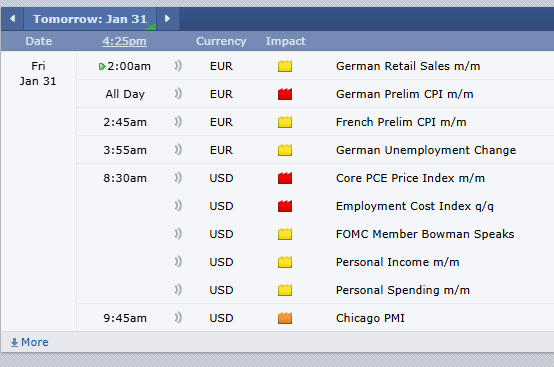This screenshot has width=554, height=367.
Task: Click yellow impact icon for French Prelim CPI
Action: [x=285, y=122]
